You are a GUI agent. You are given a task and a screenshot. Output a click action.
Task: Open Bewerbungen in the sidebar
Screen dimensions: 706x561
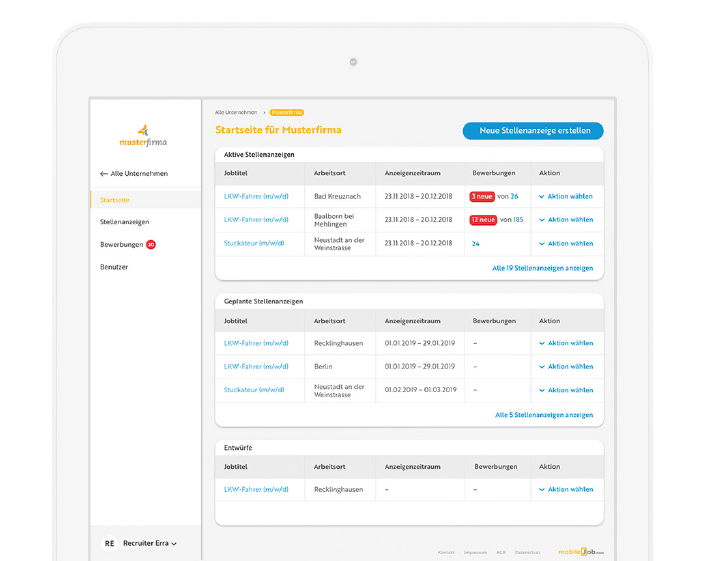122,244
